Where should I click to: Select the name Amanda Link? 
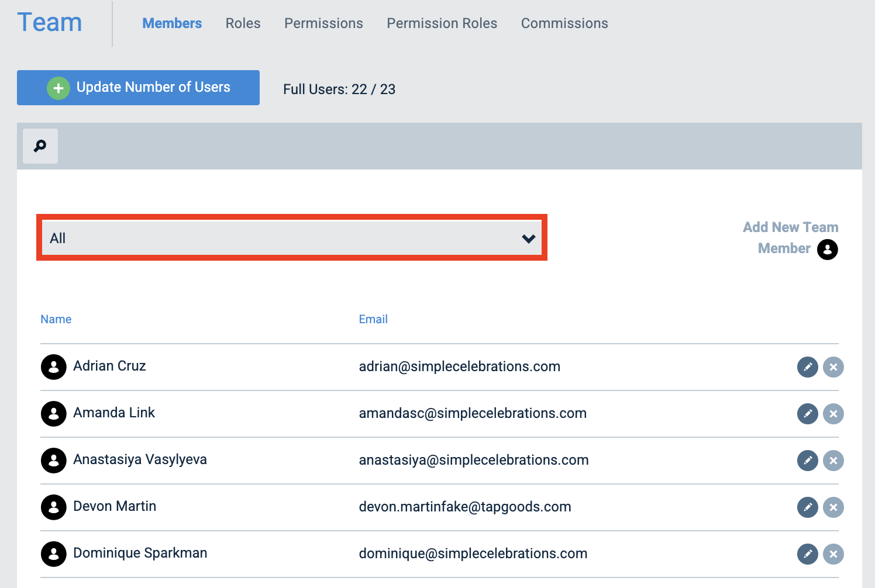tap(114, 413)
